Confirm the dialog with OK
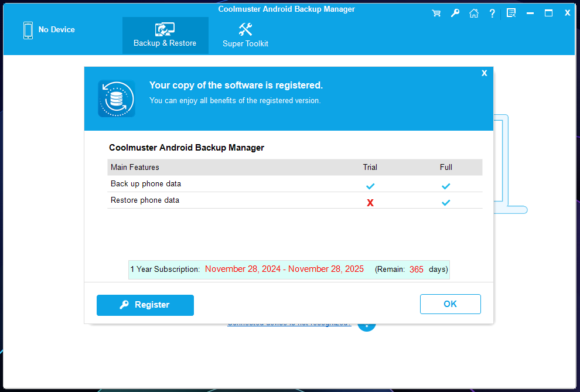 [450, 304]
